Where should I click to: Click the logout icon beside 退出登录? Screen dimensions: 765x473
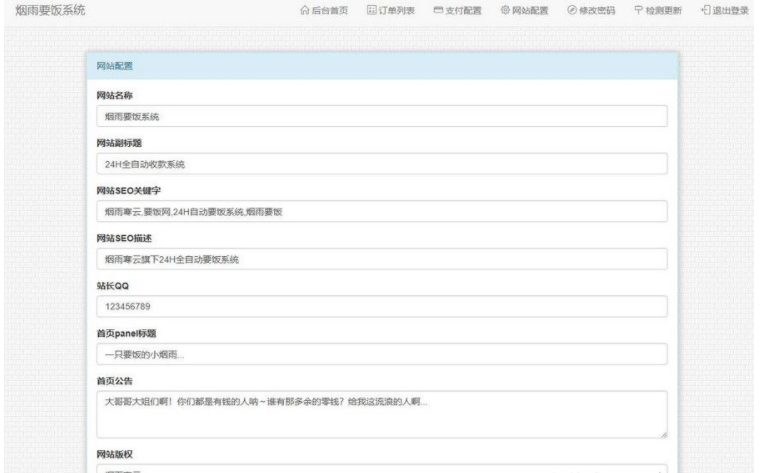[x=706, y=10]
